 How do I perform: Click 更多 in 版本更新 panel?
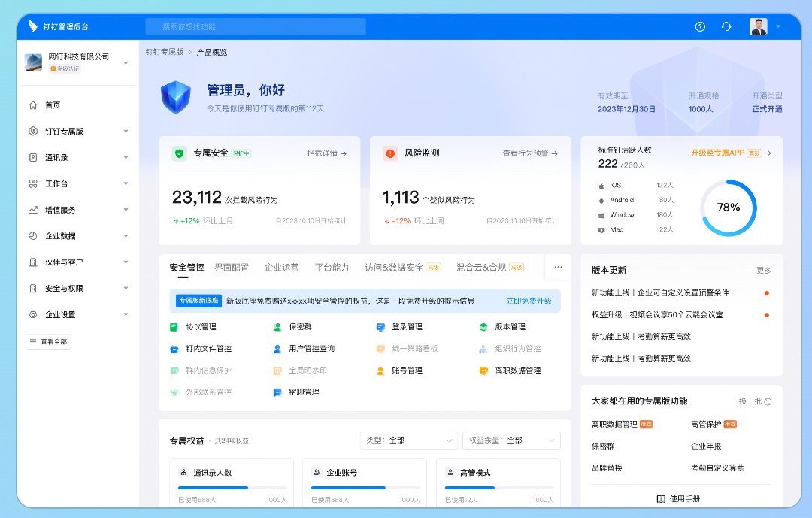764,271
